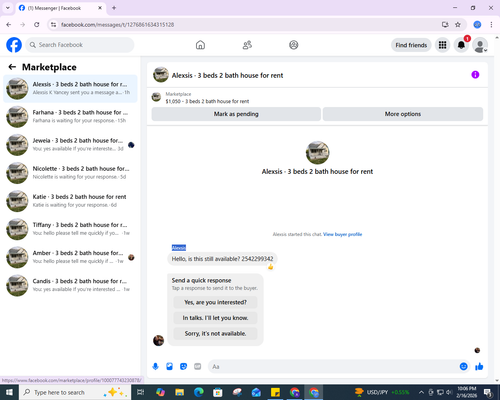Open Sticky Notes from taskbar
Viewport: 500px width, 400px height.
(x=275, y=392)
